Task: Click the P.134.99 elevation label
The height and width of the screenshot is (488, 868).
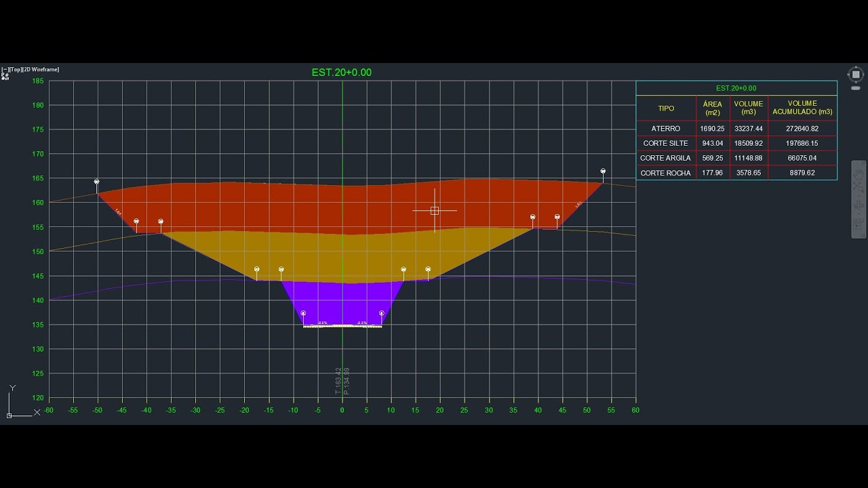Action: click(x=347, y=381)
